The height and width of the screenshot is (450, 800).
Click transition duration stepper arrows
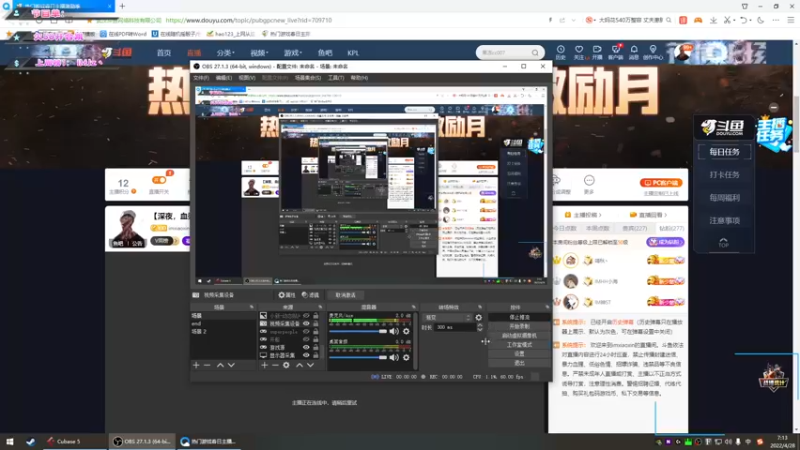(480, 328)
